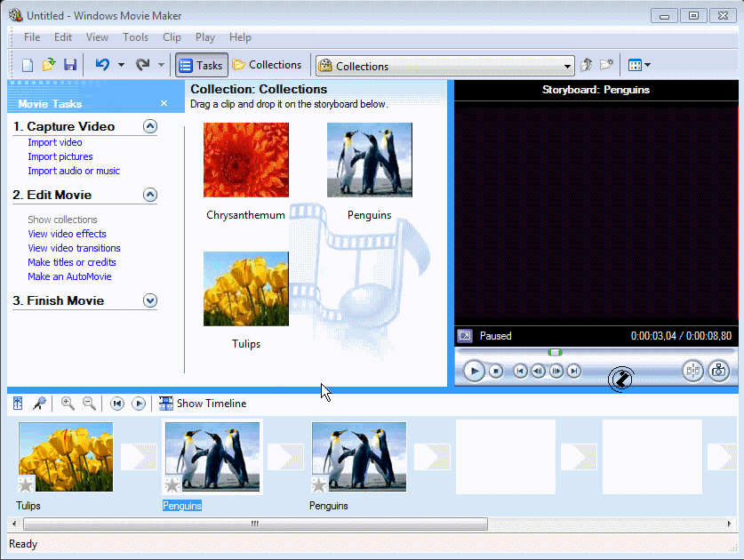Screen dimensions: 744x560
Task: Click the preview monitor Stop button
Action: [x=496, y=371]
